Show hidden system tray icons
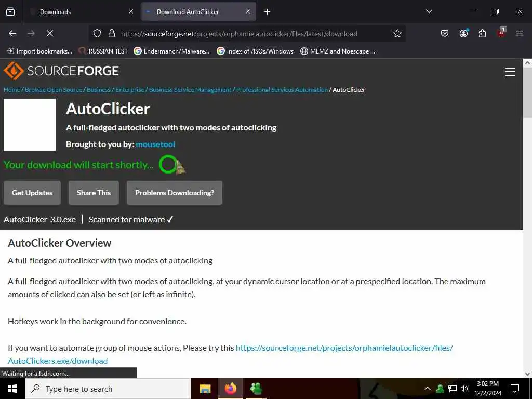This screenshot has height=399, width=532. pyautogui.click(x=428, y=389)
